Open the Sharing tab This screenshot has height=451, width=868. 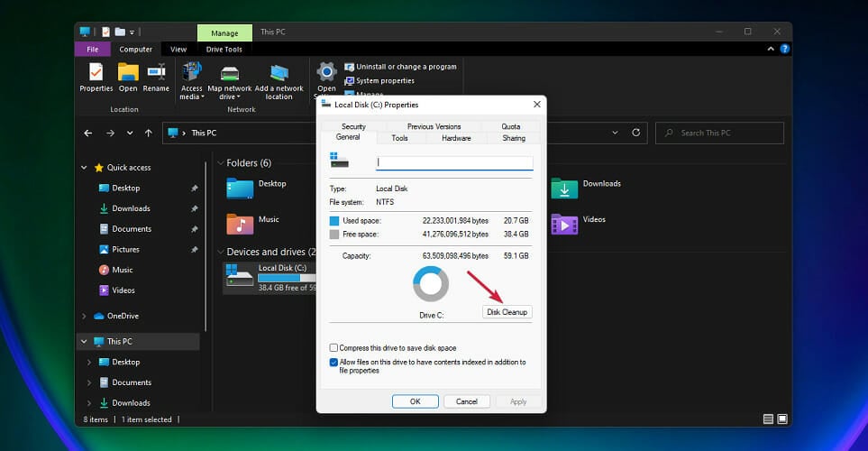coord(514,138)
